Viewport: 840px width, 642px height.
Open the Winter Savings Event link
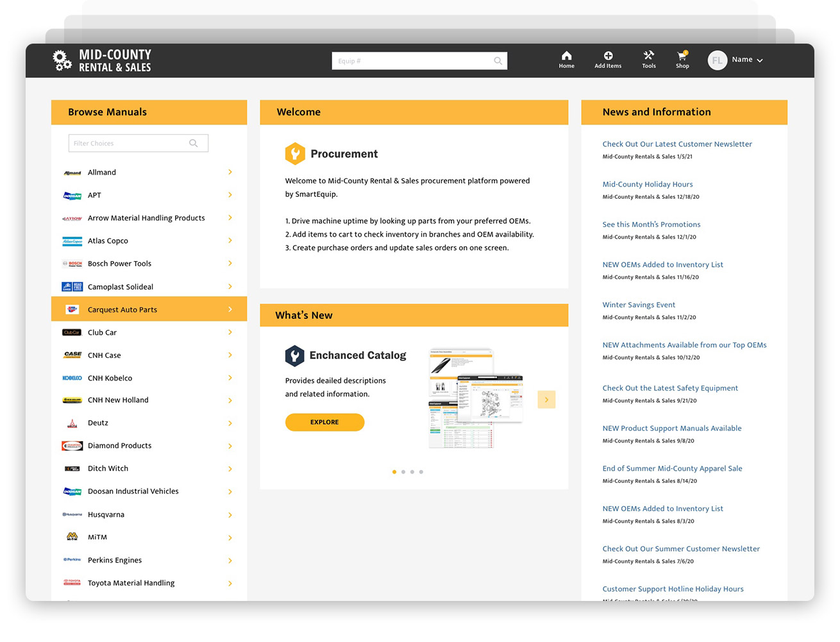[639, 305]
